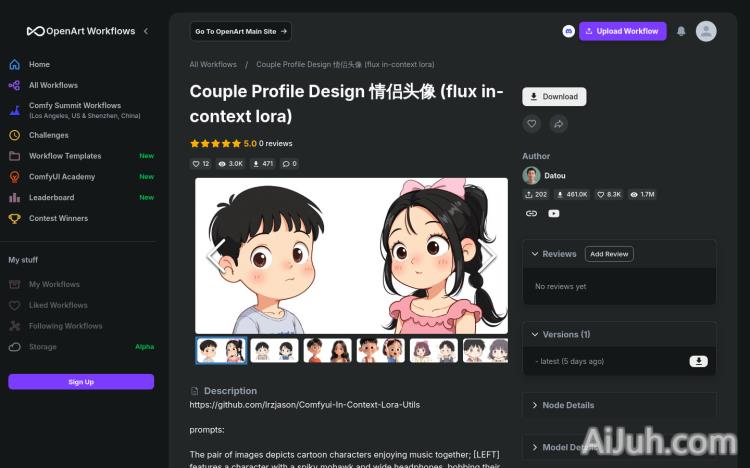Click the author uploads count 202

536,194
